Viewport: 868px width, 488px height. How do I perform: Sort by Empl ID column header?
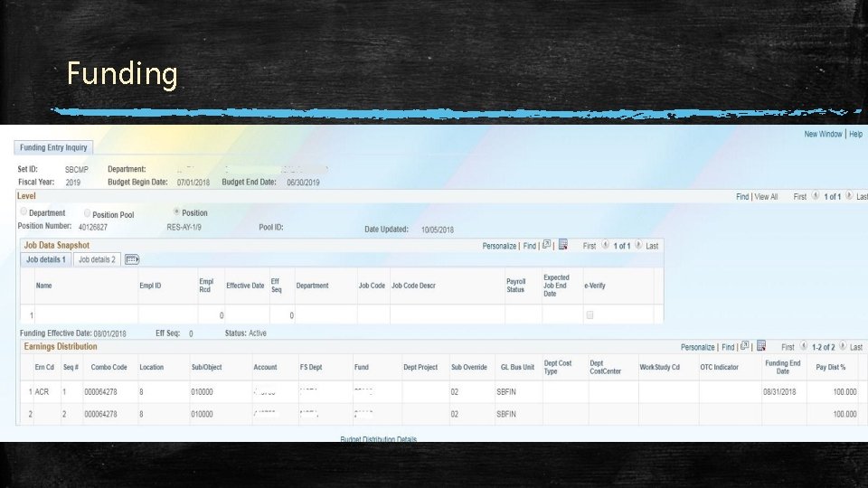(150, 286)
